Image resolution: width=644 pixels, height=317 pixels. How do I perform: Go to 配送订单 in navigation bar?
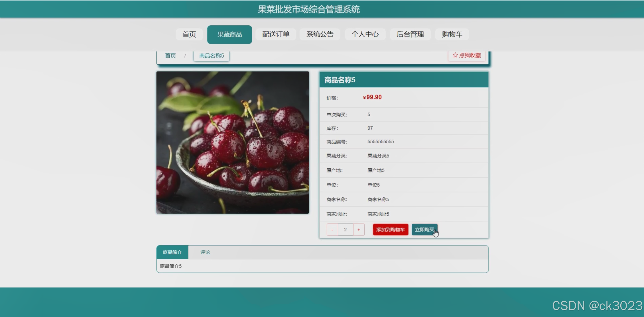[276, 34]
